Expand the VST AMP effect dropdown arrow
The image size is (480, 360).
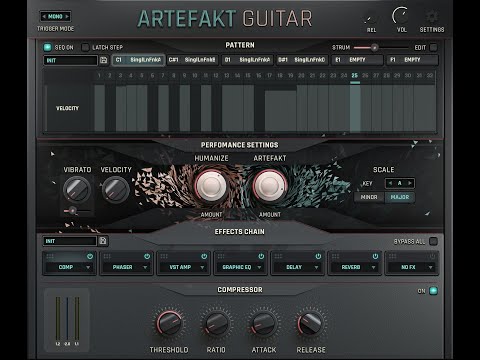[202, 267]
